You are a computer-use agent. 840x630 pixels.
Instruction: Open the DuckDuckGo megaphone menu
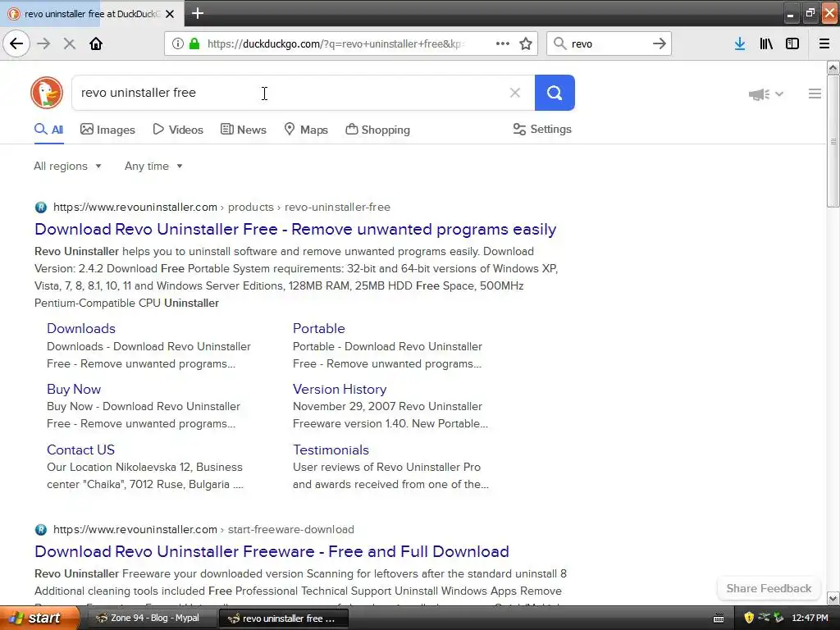coord(765,94)
